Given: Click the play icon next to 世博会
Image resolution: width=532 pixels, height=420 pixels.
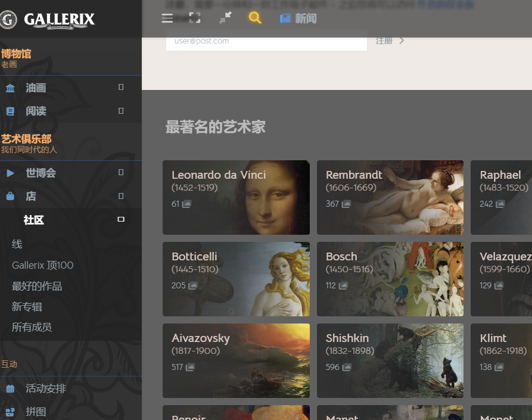Looking at the screenshot, I should click(10, 173).
